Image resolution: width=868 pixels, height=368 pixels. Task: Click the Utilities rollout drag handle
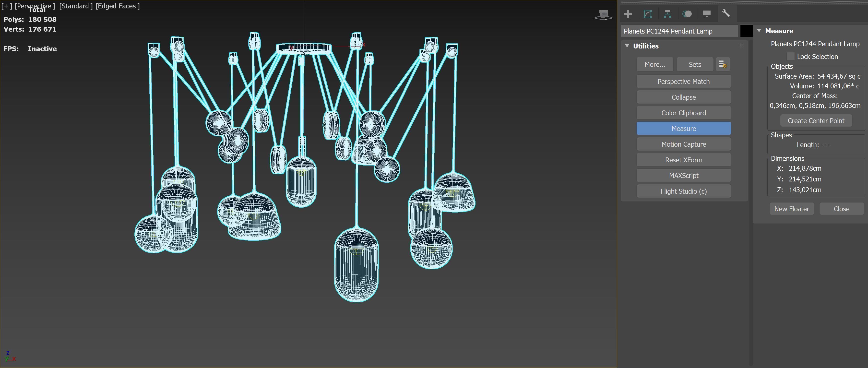741,46
